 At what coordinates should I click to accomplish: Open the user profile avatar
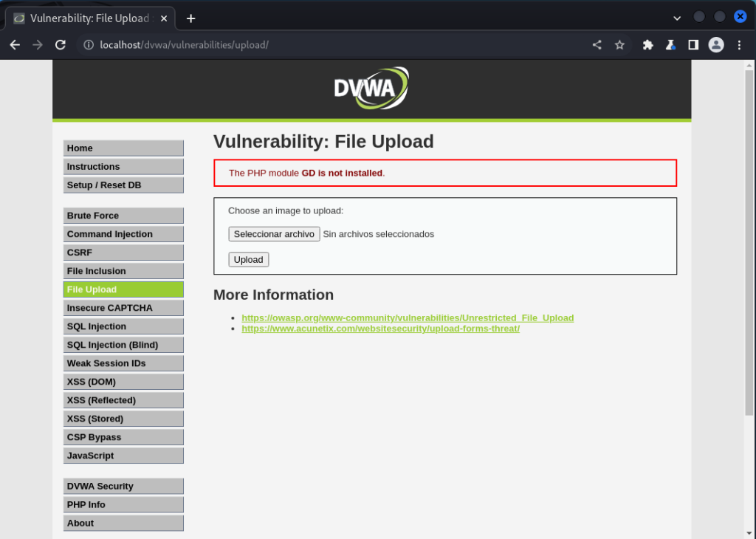716,45
